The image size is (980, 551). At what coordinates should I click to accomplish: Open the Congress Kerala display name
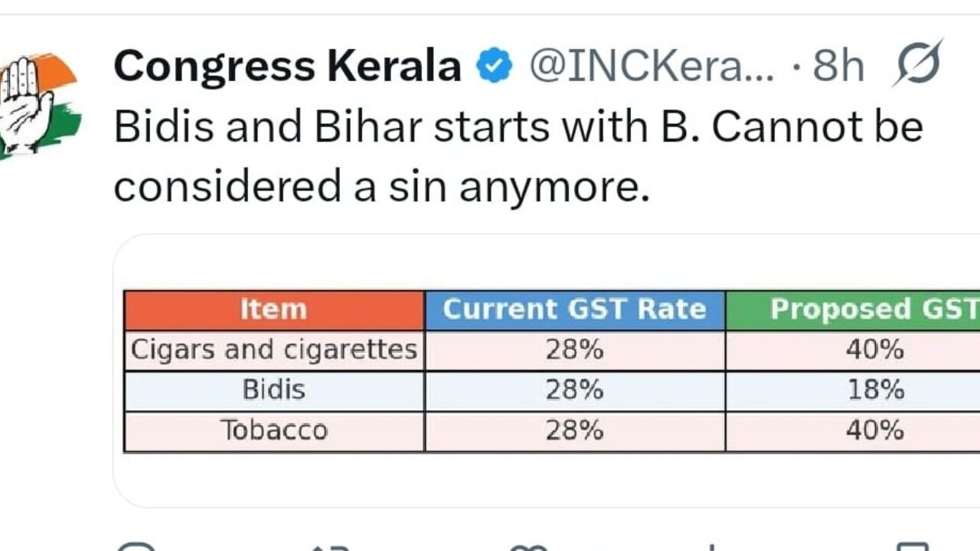coord(287,67)
